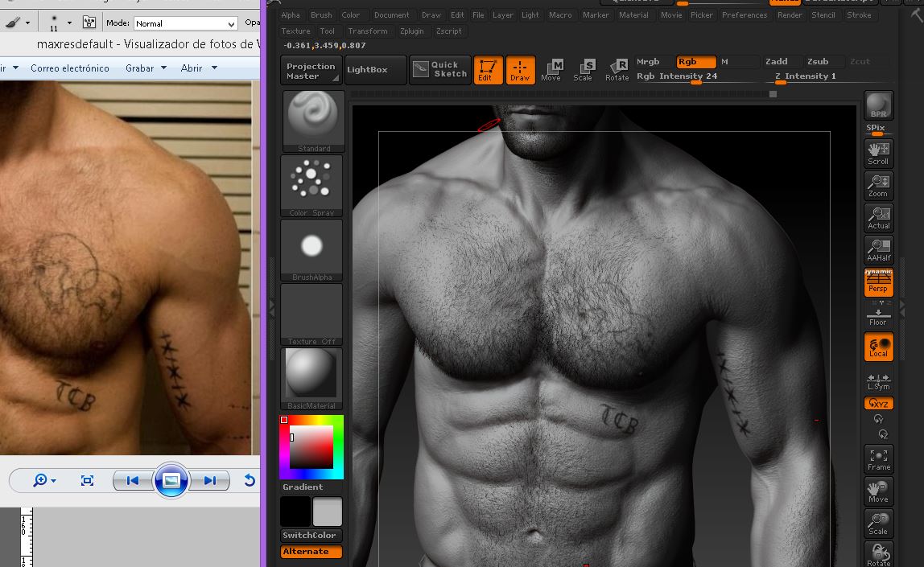
Task: Open the Preferences menu
Action: (745, 15)
